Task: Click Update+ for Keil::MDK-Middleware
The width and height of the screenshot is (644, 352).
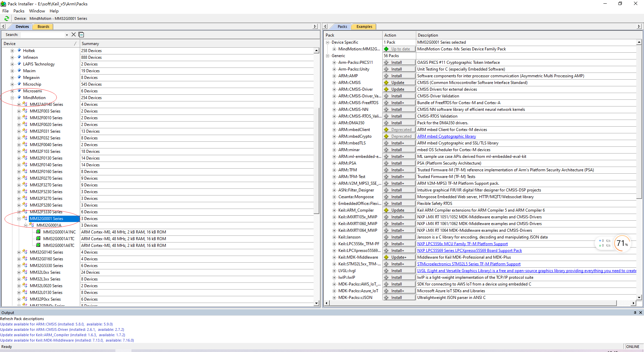Action: 399,257
